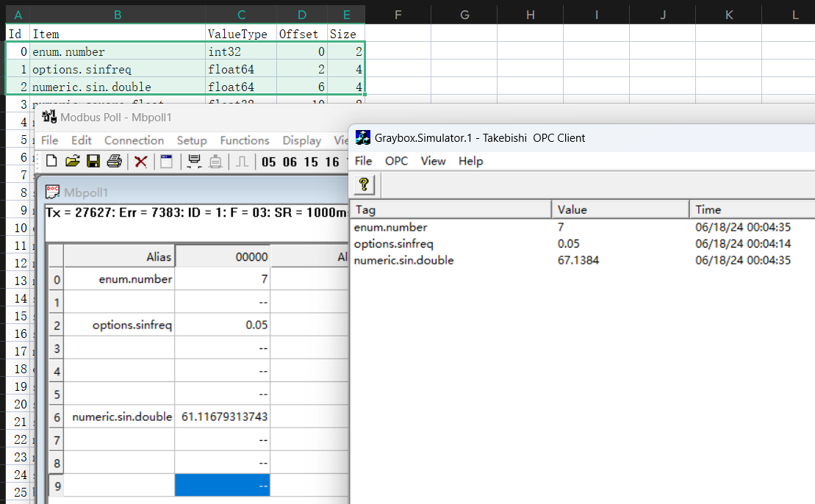Screen dimensions: 815x504
Task: Open the Help menu in OPC Client
Action: pyautogui.click(x=470, y=161)
